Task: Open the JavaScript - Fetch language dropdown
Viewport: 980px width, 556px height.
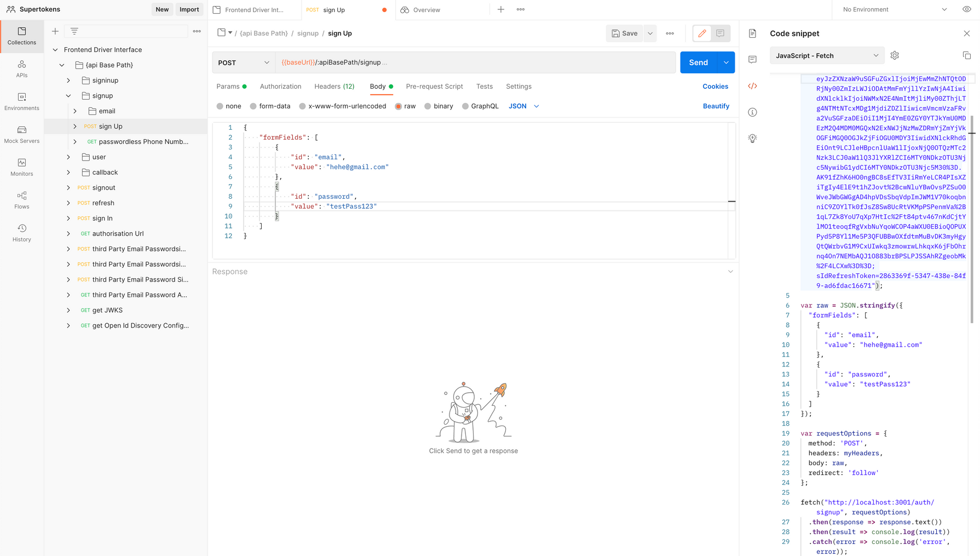Action: 827,55
